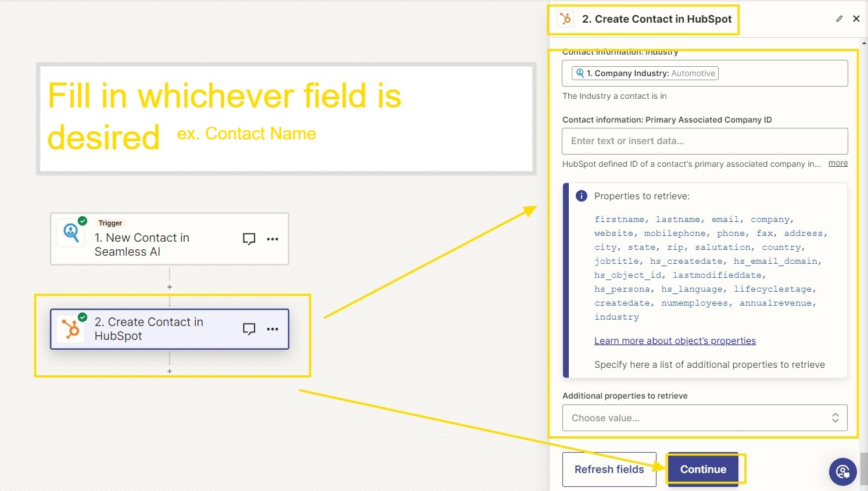Open Learn more about object's properties link

pos(675,341)
